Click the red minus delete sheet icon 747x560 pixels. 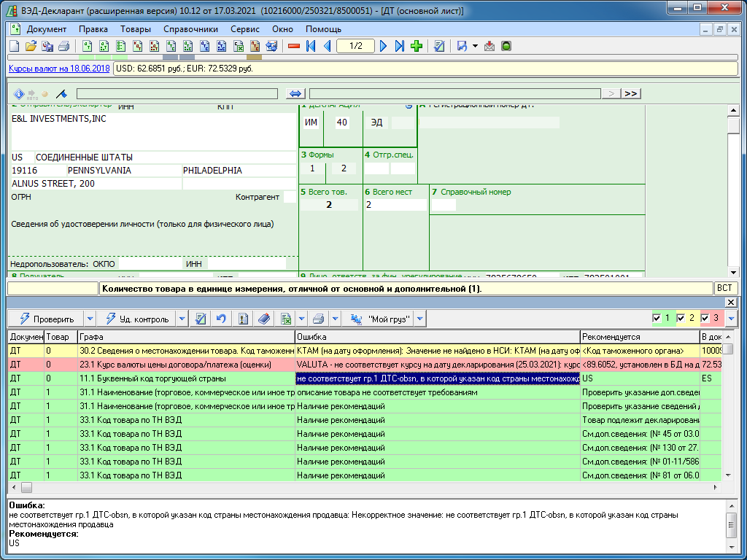click(x=294, y=47)
